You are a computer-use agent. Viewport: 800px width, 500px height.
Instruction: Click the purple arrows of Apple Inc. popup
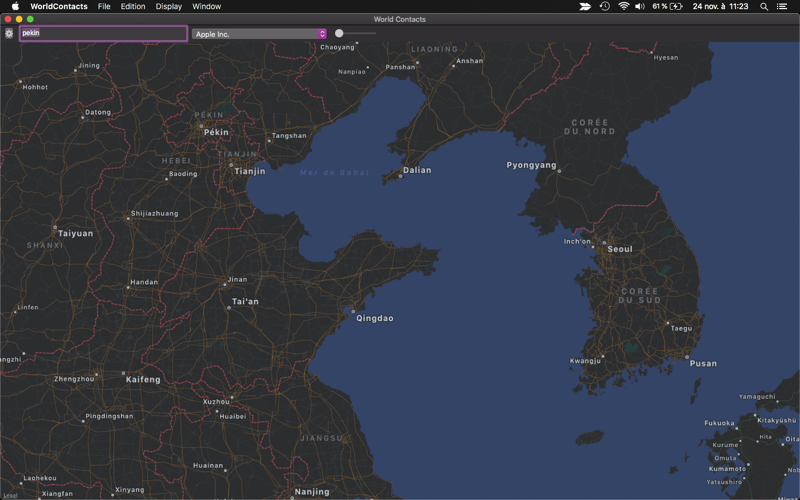click(x=322, y=34)
